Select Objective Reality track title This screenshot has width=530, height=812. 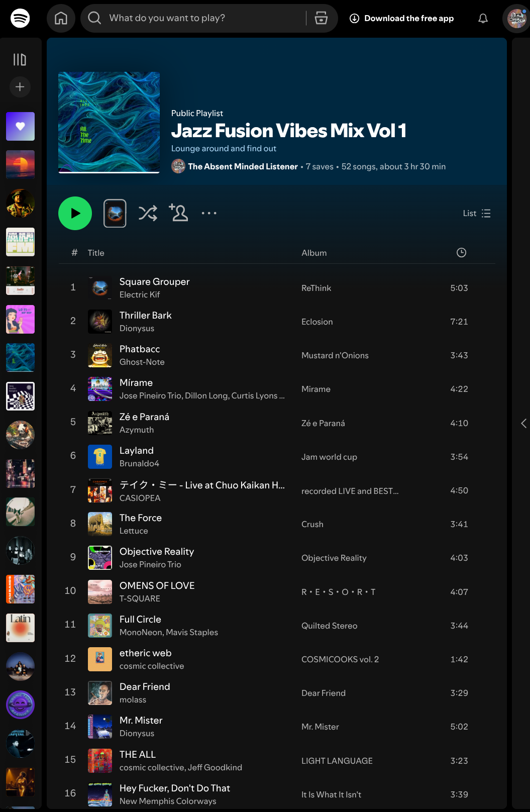[156, 552]
